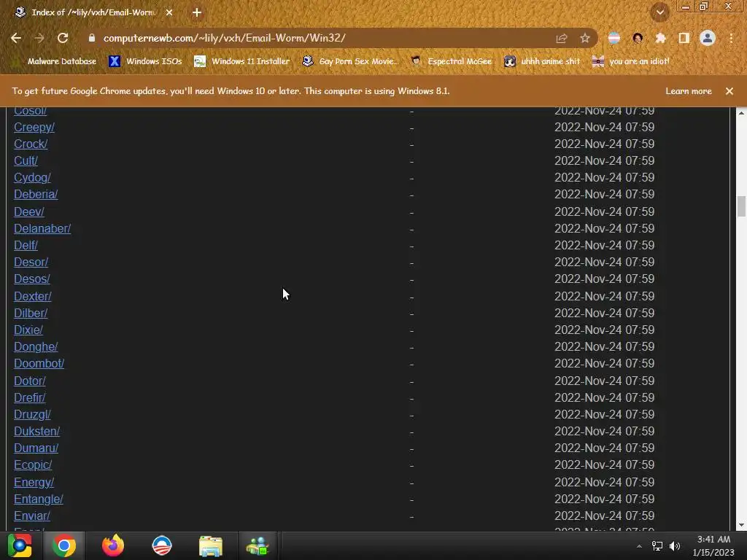The height and width of the screenshot is (560, 747).
Task: Open the Deev/ directory link
Action: 29,212
